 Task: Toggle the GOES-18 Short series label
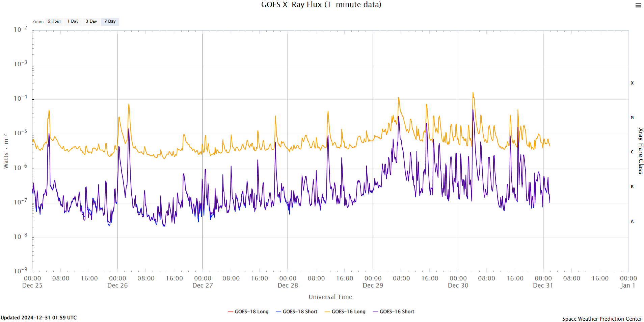300,312
